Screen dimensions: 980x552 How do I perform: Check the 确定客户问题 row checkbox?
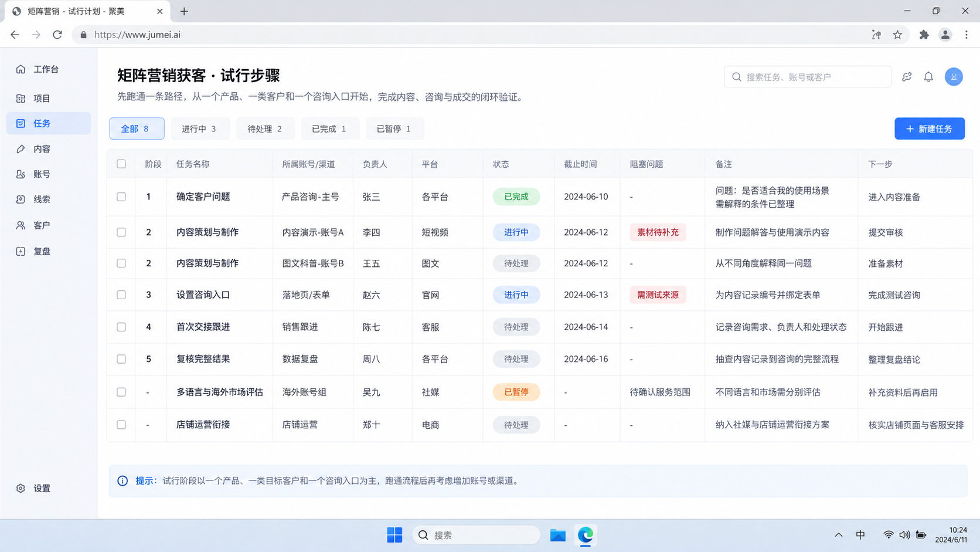121,197
